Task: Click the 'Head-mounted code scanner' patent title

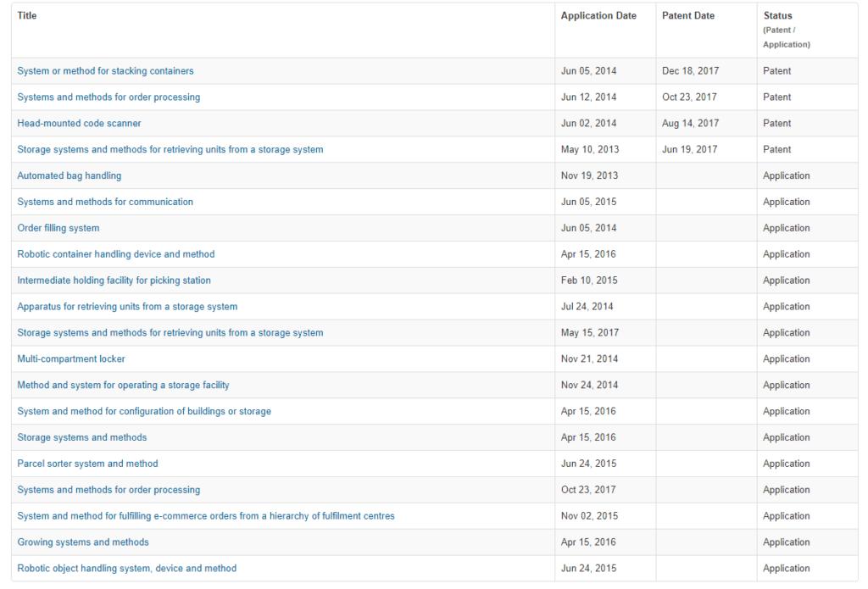Action: pos(79,124)
